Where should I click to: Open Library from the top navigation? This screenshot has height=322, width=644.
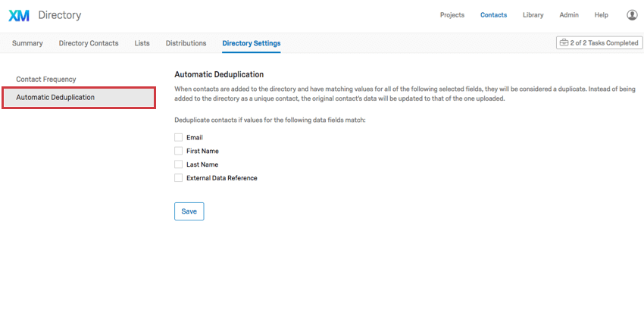(533, 15)
